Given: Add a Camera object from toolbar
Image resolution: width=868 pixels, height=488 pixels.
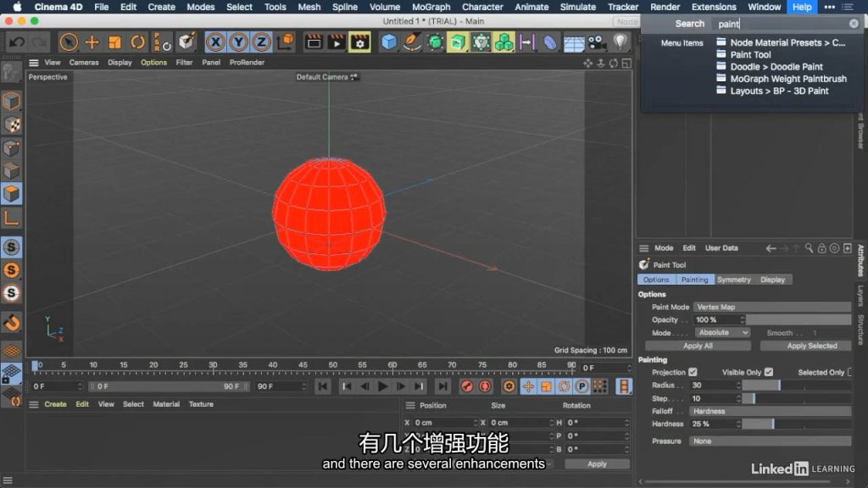Looking at the screenshot, I should coord(596,42).
